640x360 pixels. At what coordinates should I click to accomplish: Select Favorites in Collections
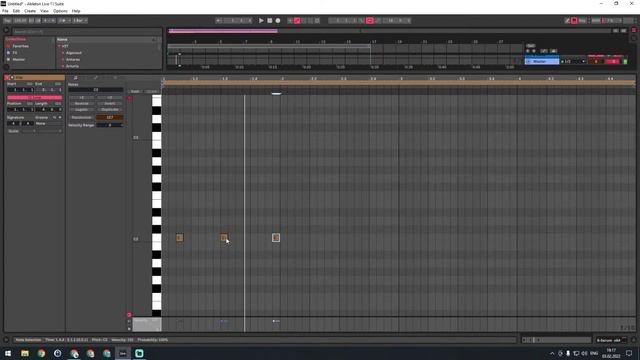[20, 46]
